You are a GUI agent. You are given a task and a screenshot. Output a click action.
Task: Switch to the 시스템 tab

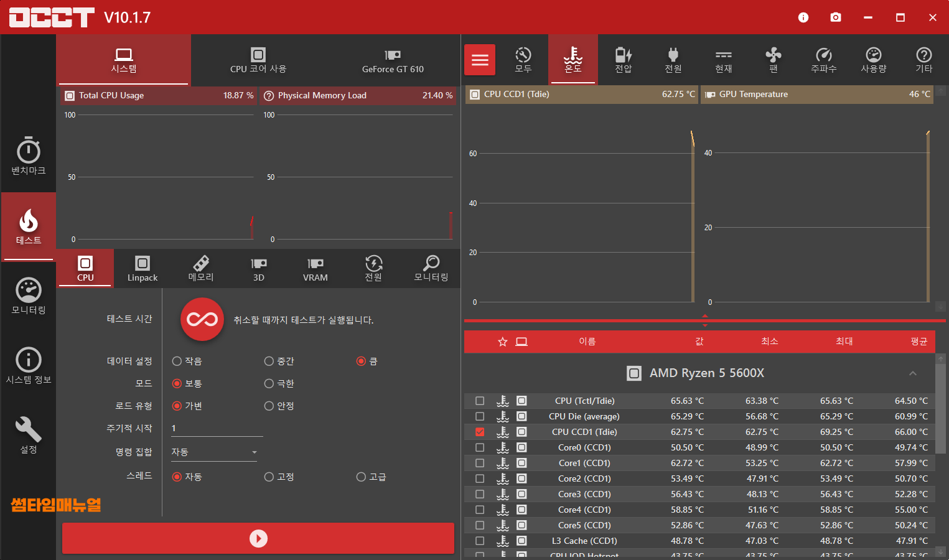point(124,60)
